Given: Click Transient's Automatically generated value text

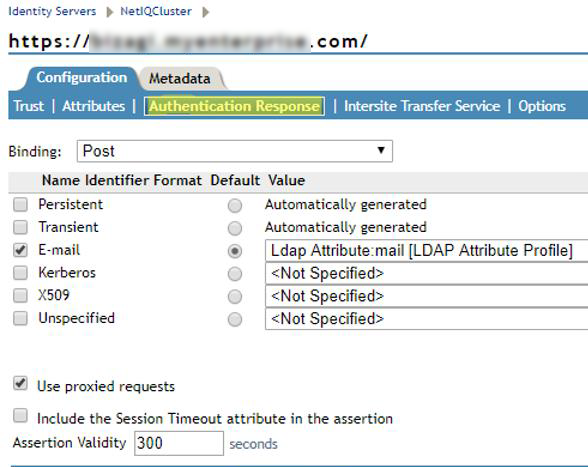Looking at the screenshot, I should [346, 228].
